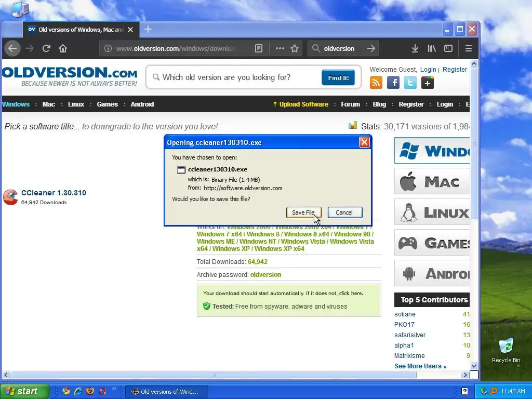Select the Linux platform banner
The image size is (532, 399).
click(432, 212)
